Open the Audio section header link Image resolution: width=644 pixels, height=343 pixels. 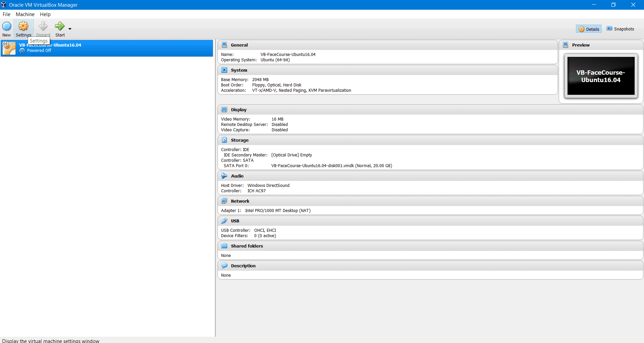pos(237,176)
